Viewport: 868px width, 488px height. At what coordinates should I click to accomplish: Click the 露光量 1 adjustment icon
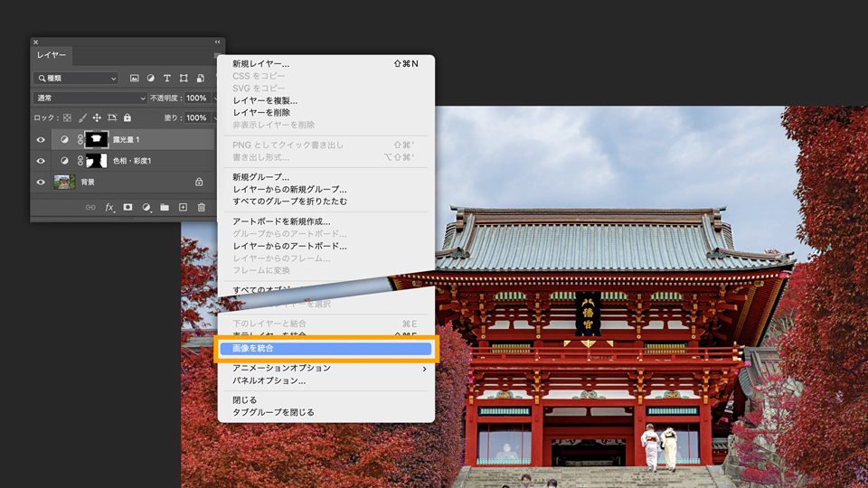(x=64, y=139)
